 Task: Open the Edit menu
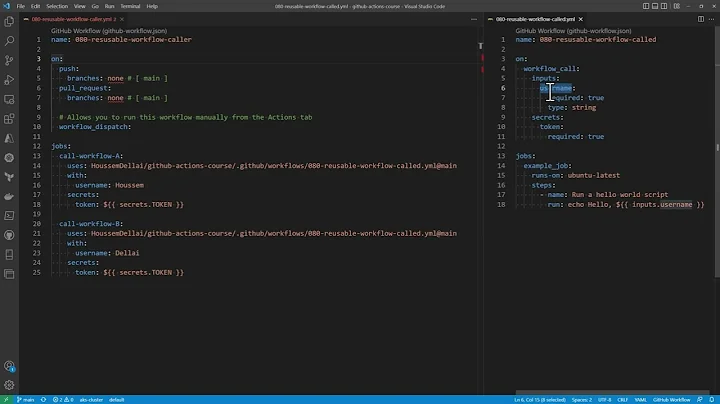35,6
